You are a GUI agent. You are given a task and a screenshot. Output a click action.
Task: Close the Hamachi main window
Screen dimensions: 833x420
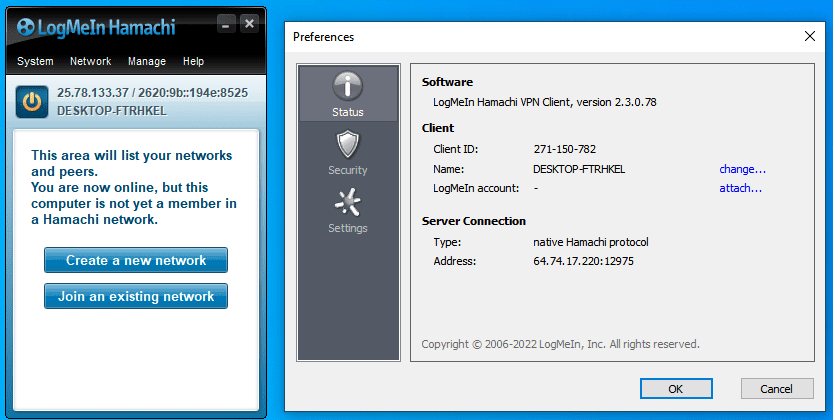pyautogui.click(x=249, y=24)
